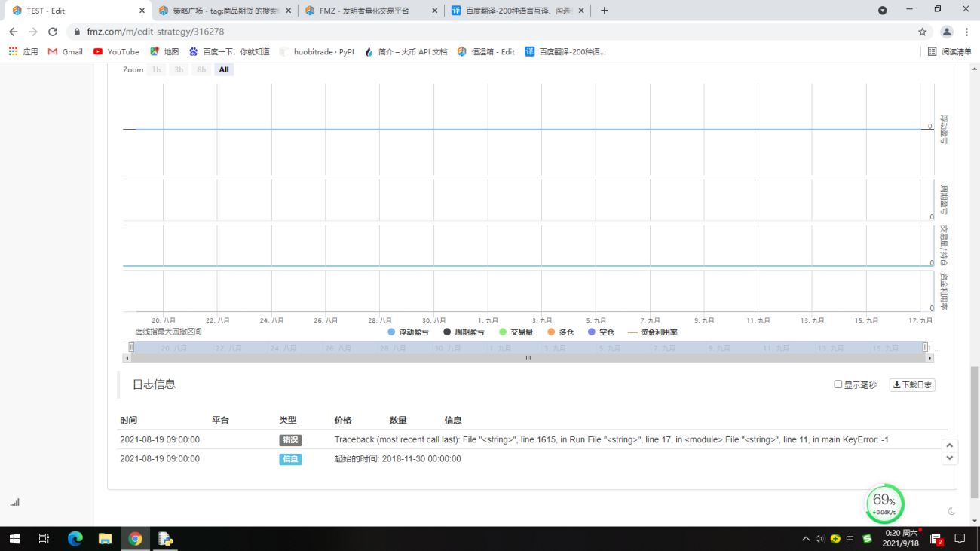This screenshot has height=551, width=980.
Task: Close the TEST - Edit tab
Action: click(142, 11)
